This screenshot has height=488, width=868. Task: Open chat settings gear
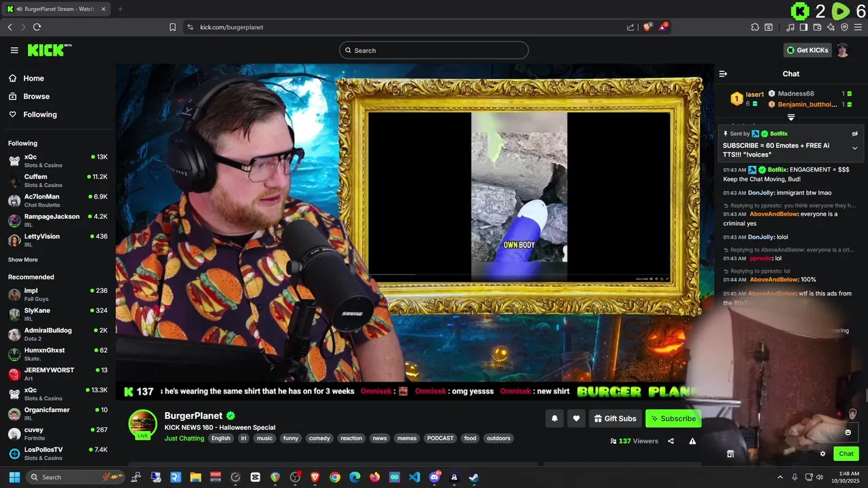(x=823, y=454)
